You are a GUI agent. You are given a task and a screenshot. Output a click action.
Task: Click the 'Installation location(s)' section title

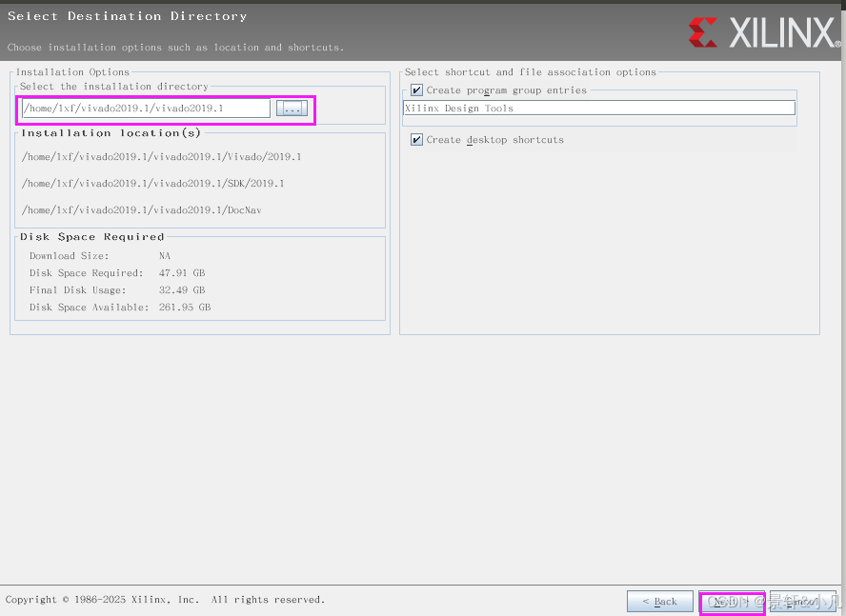tap(111, 133)
